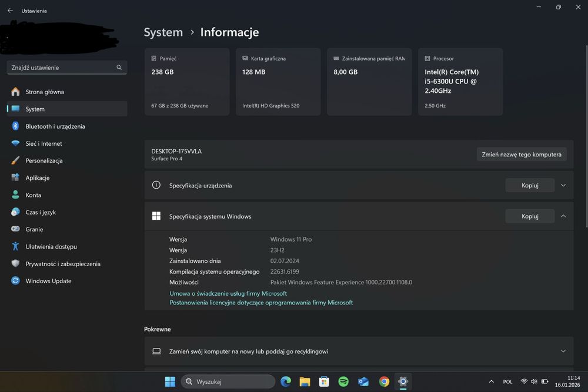Click the Konta person icon
The image size is (588, 392).
[x=15, y=195]
